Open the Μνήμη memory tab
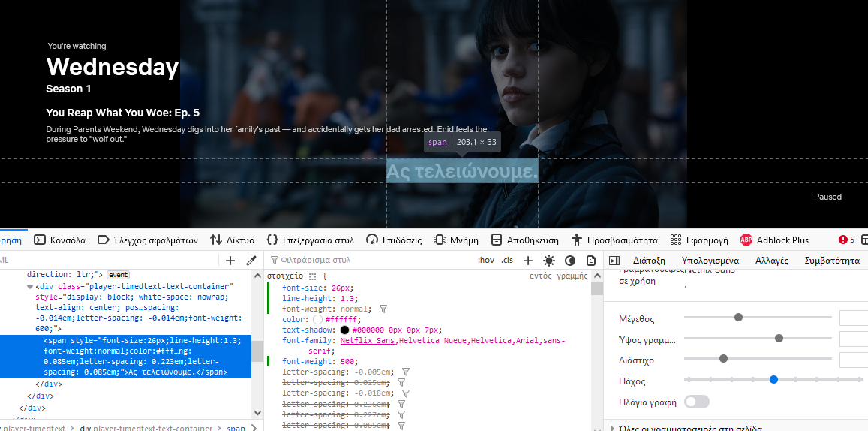Viewport: 868px width, 431px height. point(456,240)
